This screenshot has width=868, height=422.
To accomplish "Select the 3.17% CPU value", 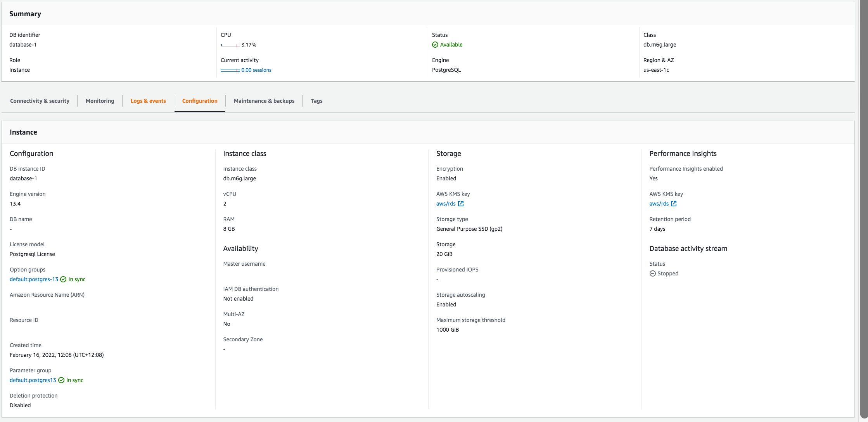I will pos(249,45).
